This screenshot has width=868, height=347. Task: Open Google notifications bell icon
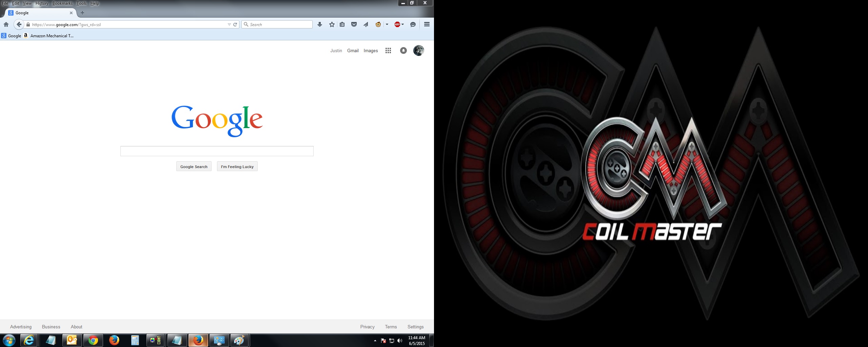click(403, 50)
